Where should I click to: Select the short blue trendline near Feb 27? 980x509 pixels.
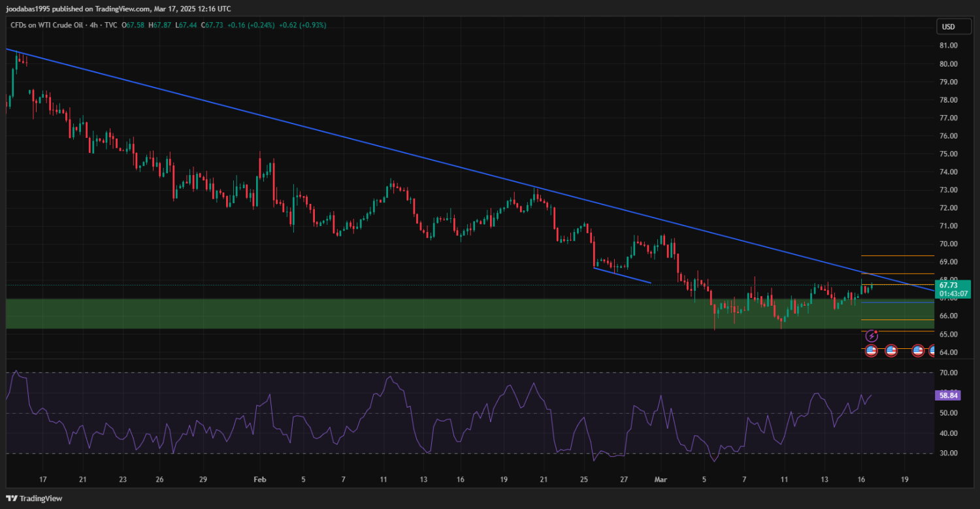[x=622, y=275]
